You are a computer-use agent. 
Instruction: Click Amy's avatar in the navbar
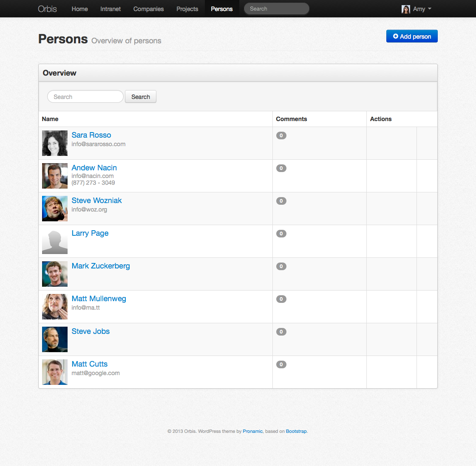pyautogui.click(x=405, y=9)
